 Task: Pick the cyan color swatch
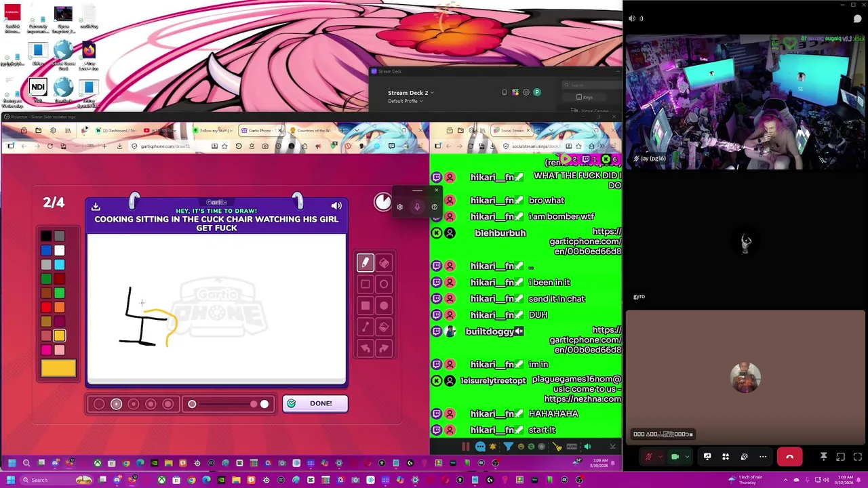coord(60,265)
